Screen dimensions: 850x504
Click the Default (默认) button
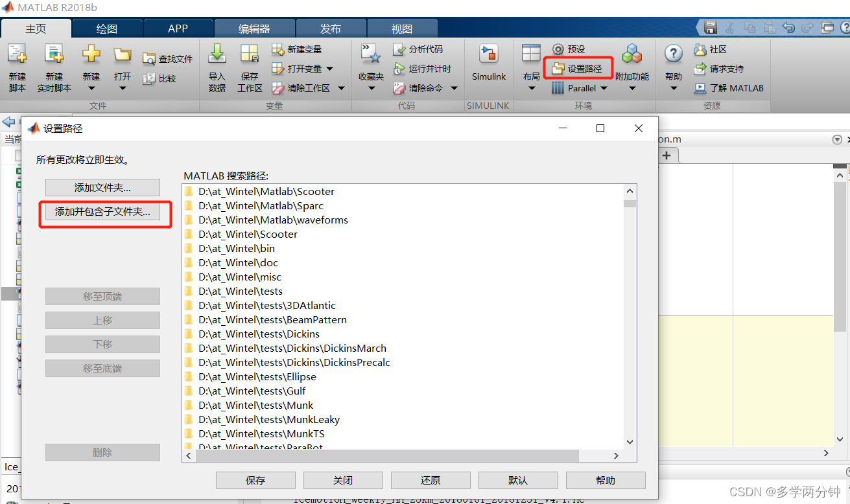[518, 480]
